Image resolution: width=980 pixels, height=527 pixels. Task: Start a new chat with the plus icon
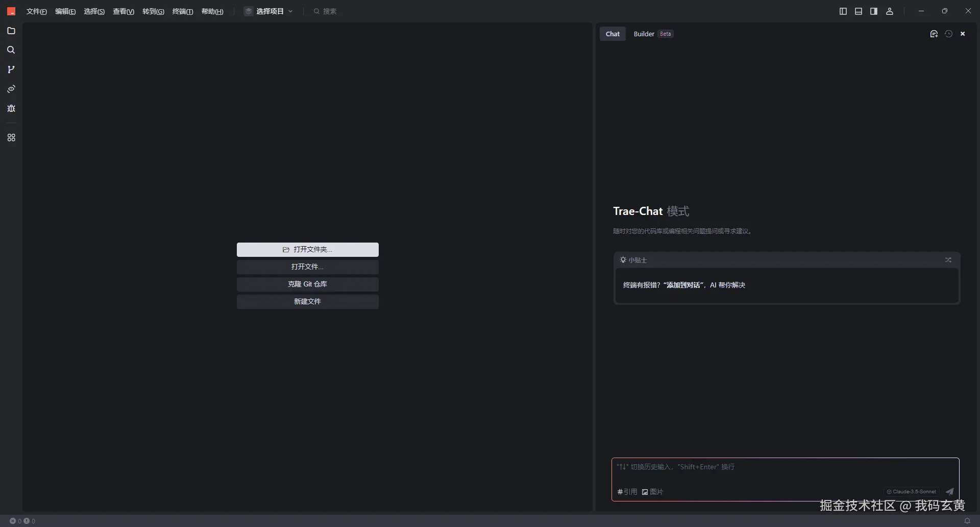click(x=934, y=34)
